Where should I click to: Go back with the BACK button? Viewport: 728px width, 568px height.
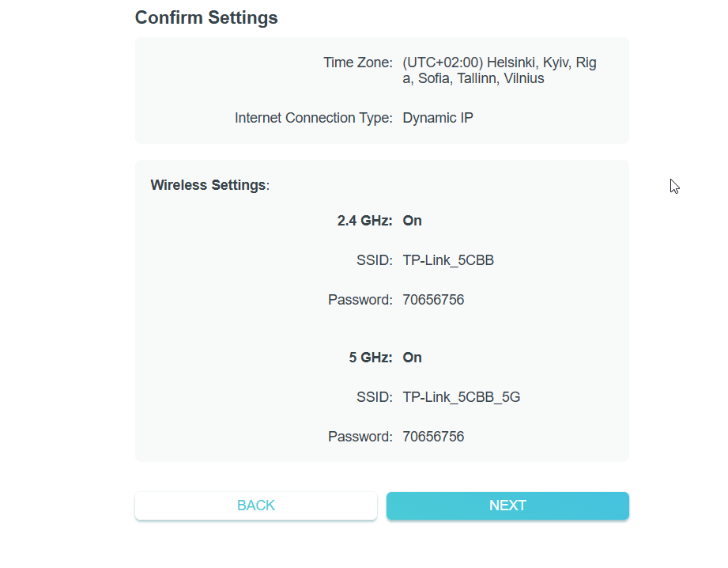click(255, 506)
